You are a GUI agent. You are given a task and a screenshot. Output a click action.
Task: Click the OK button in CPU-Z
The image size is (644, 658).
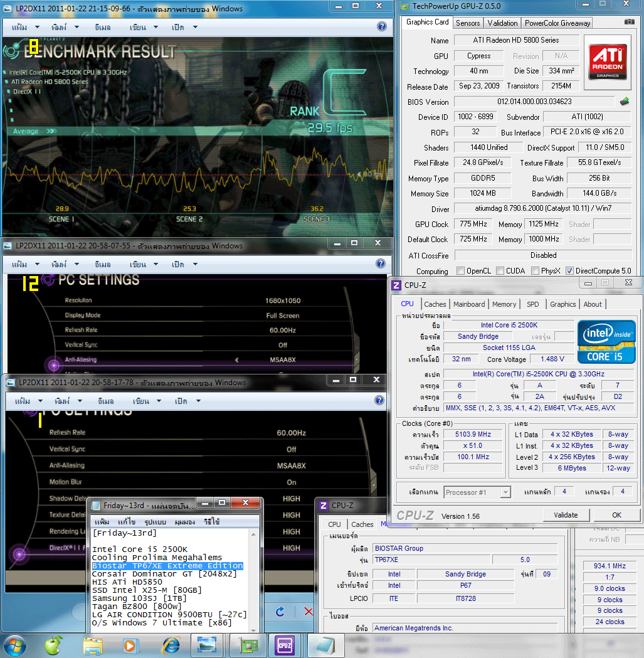(x=616, y=515)
